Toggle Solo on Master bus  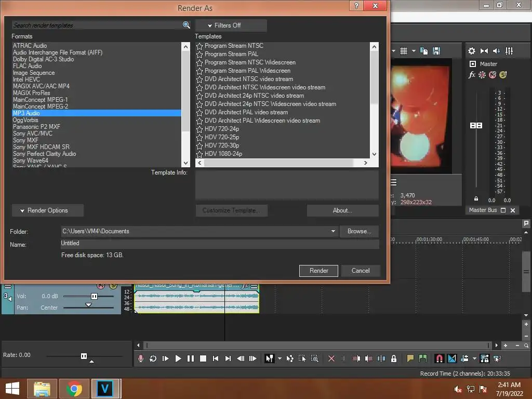pos(503,75)
